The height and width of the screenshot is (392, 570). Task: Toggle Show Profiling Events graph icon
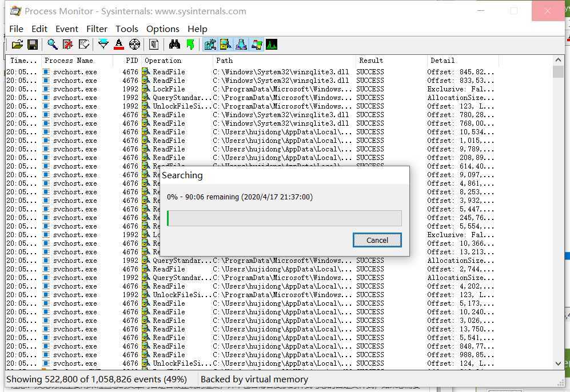[272, 45]
